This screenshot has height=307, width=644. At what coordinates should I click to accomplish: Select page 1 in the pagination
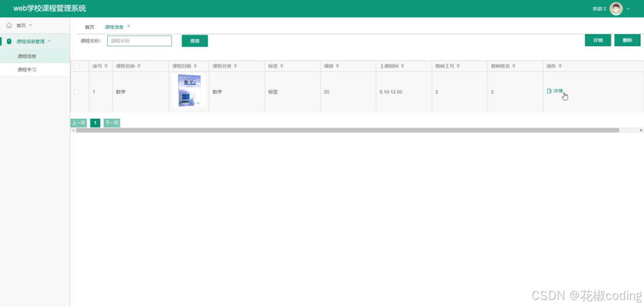95,123
